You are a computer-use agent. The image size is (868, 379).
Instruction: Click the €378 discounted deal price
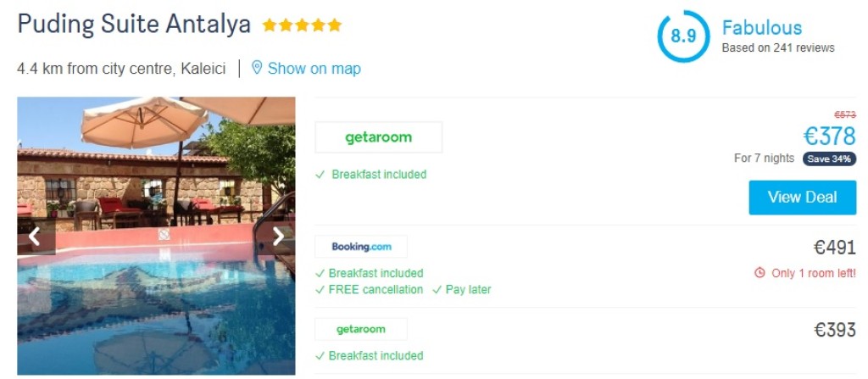coord(829,136)
